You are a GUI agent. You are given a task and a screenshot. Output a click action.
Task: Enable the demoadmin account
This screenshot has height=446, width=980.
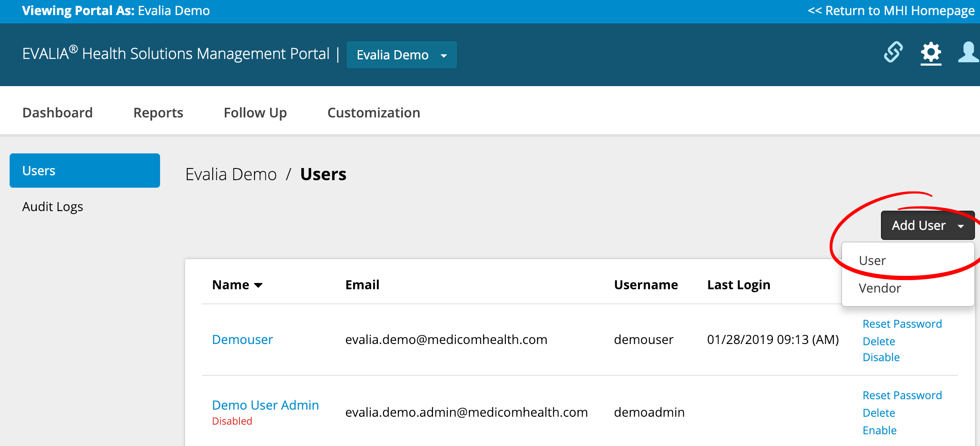point(880,430)
